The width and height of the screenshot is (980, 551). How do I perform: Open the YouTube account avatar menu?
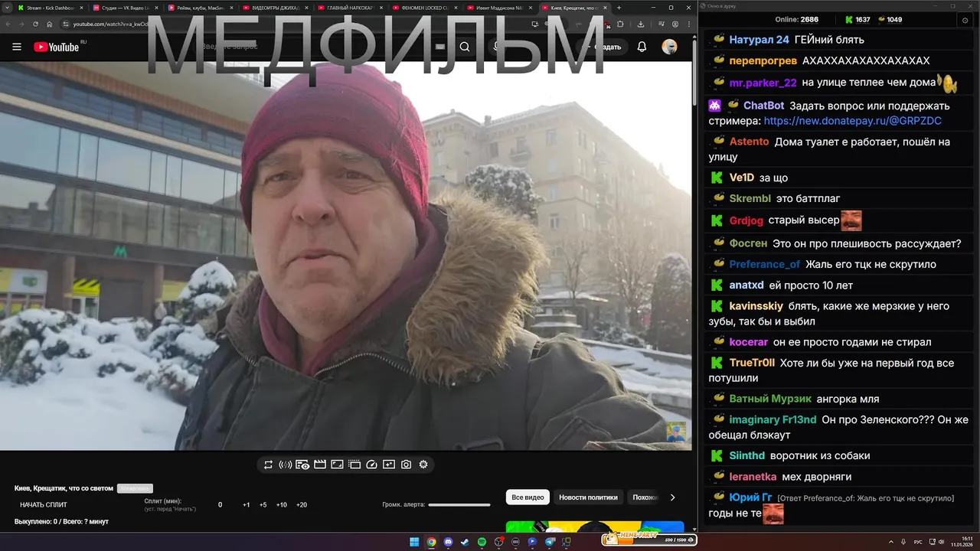669,47
